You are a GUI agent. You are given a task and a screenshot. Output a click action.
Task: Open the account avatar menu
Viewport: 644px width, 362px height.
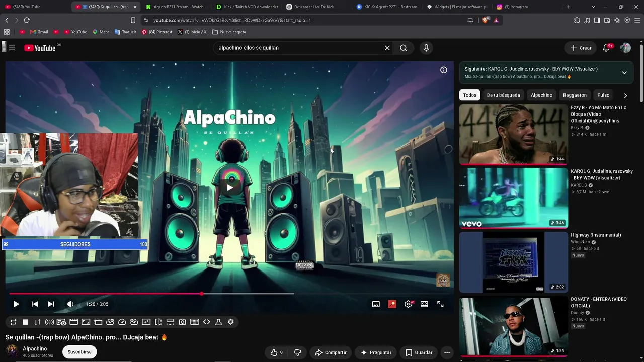[x=625, y=48]
